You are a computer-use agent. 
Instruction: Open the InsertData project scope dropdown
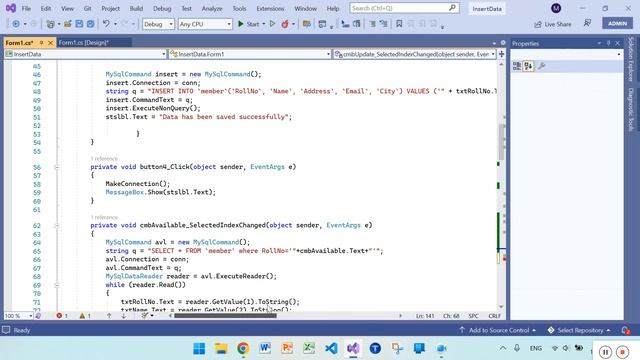[85, 54]
